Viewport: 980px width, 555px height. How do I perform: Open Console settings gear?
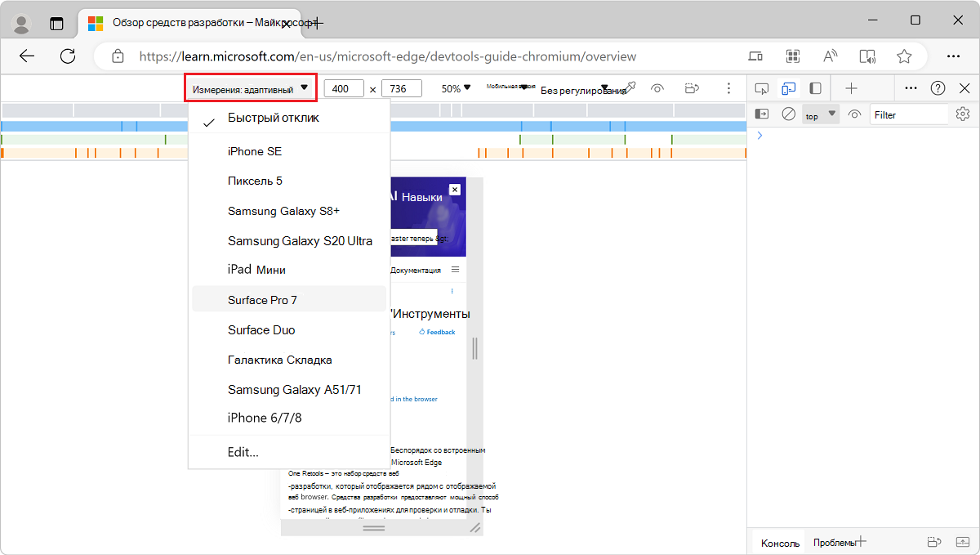coord(963,114)
